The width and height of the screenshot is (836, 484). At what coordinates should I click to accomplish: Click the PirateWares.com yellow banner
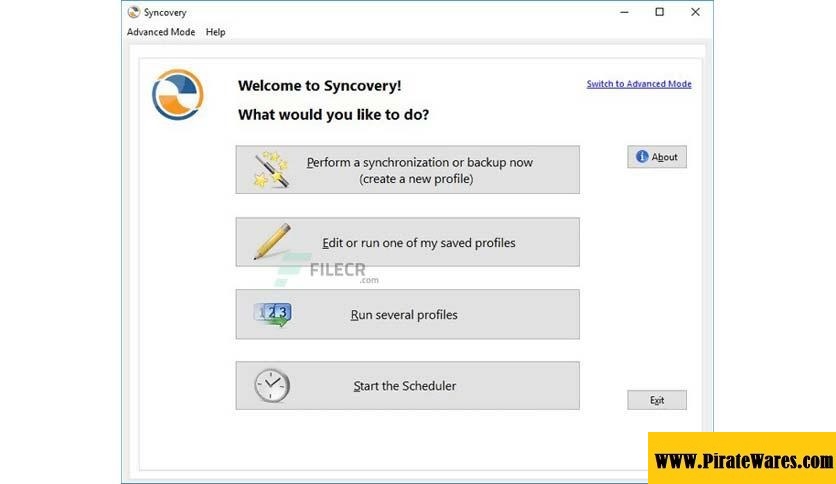[x=742, y=460]
